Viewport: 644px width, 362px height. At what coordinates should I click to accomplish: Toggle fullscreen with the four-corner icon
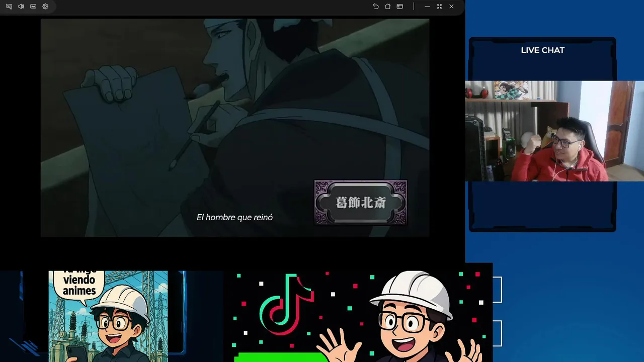tap(439, 7)
